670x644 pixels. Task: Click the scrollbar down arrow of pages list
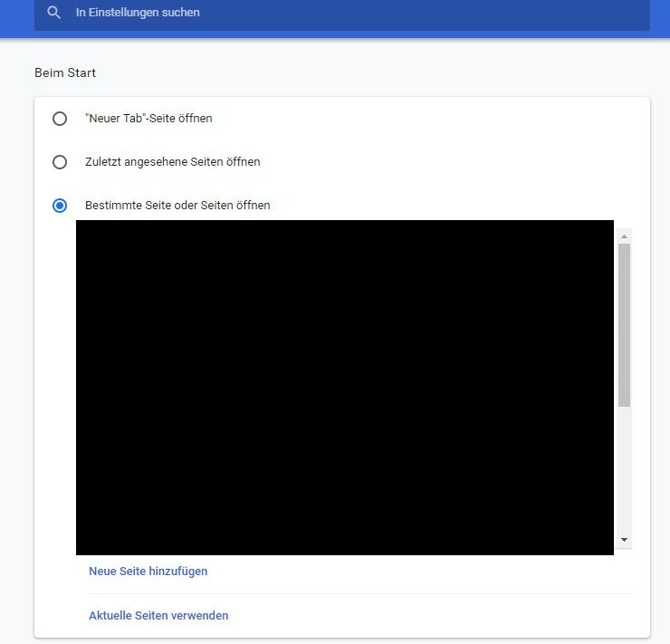click(x=625, y=540)
